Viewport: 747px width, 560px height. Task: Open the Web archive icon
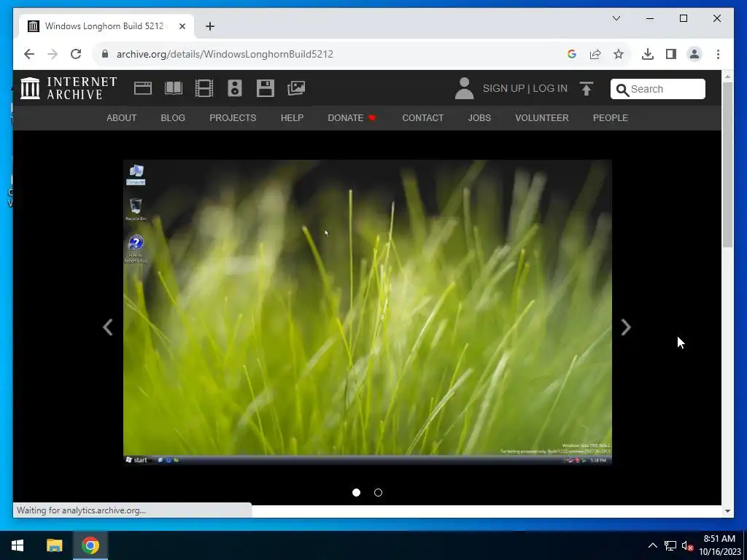(143, 88)
